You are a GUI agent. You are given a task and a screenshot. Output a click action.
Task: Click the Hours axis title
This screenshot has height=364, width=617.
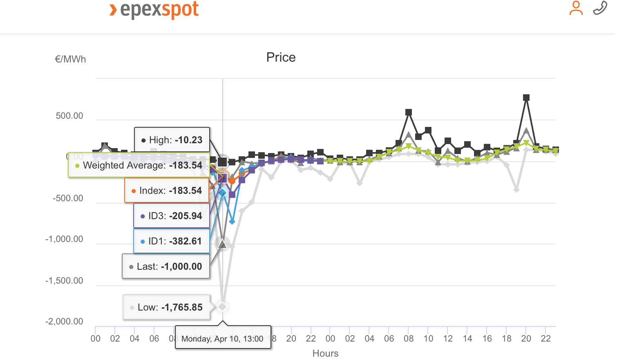[x=325, y=353]
